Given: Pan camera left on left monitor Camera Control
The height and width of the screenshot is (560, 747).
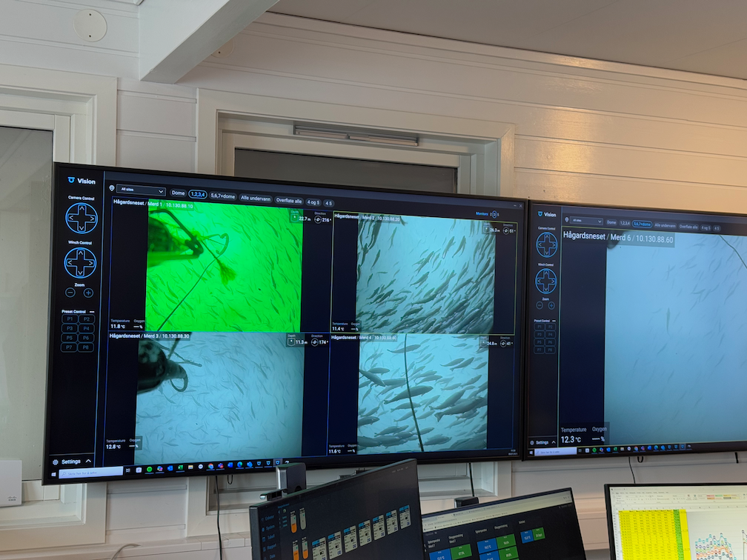Looking at the screenshot, I should 71,218.
